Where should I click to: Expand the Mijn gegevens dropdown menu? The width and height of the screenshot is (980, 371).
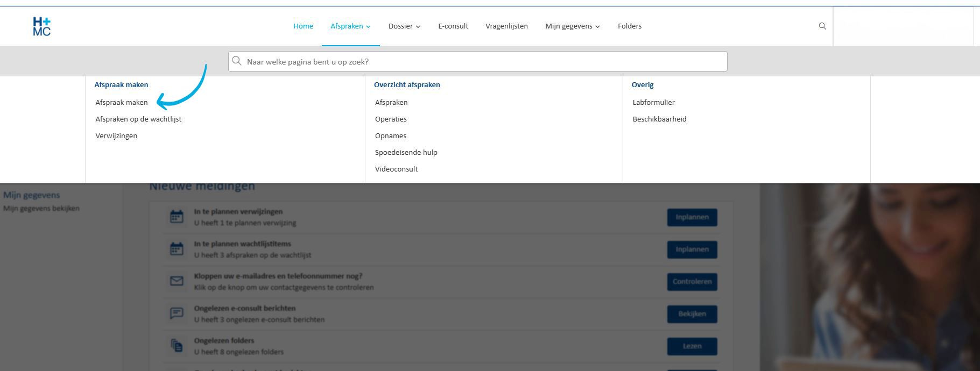572,26
